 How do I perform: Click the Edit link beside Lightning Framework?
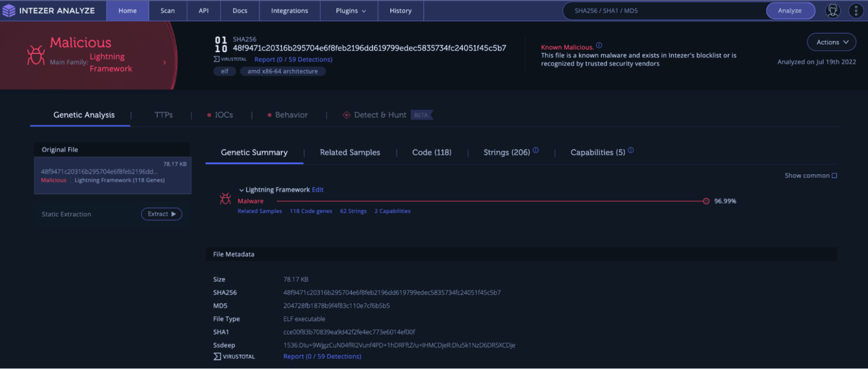click(x=318, y=190)
